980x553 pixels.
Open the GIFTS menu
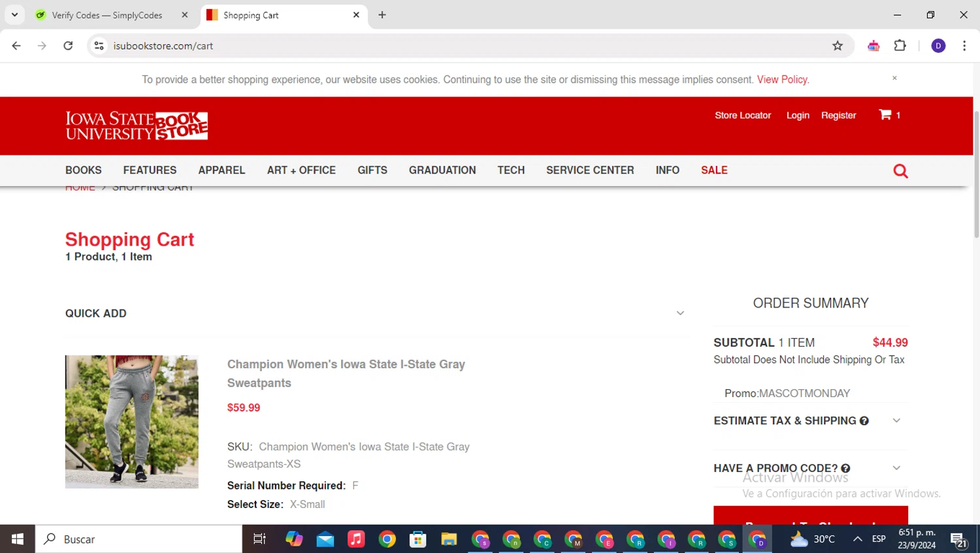[x=372, y=170]
